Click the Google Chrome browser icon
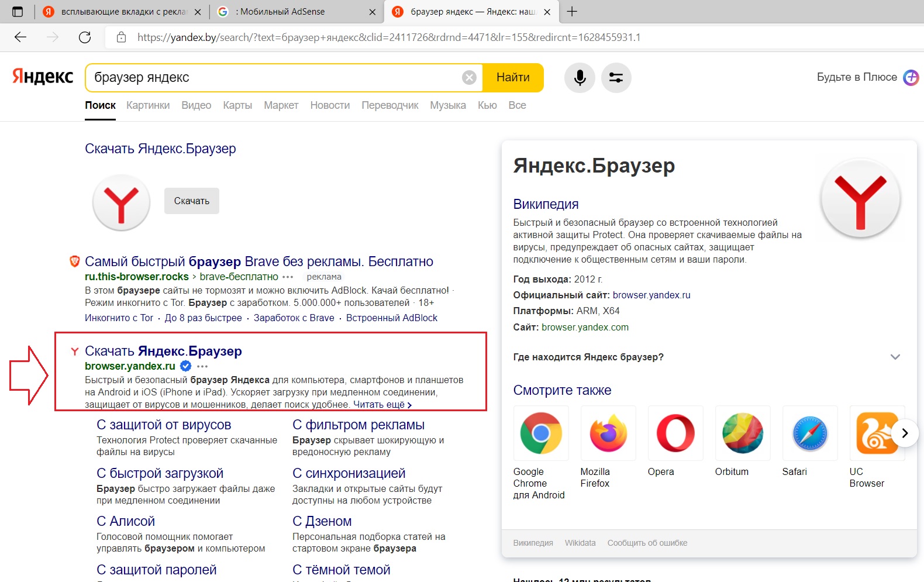 click(541, 433)
